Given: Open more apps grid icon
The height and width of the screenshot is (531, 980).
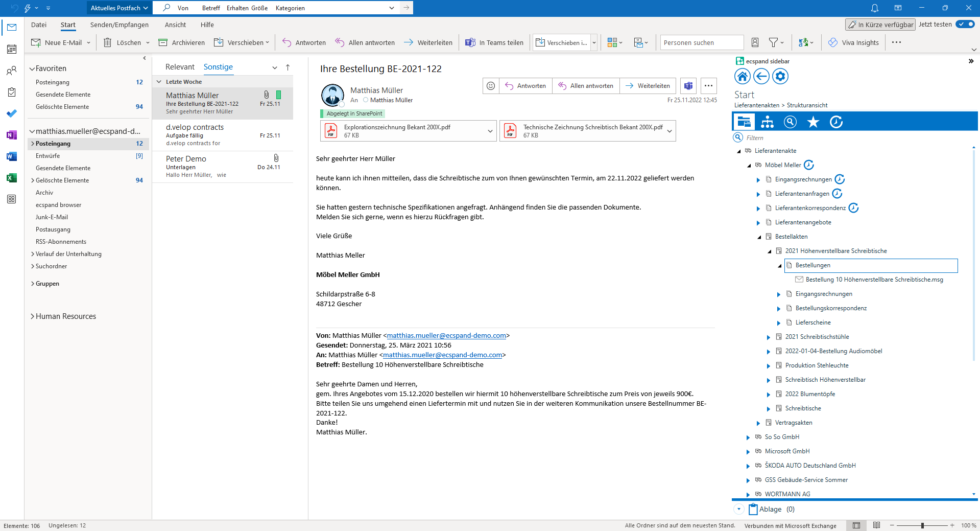Looking at the screenshot, I should click(x=12, y=199).
